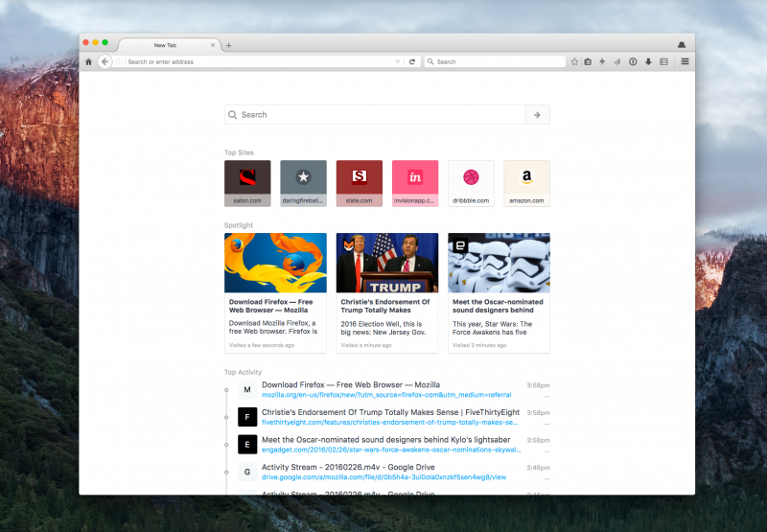Open more options for the Download Firefox entry
The height and width of the screenshot is (532, 767).
point(546,396)
